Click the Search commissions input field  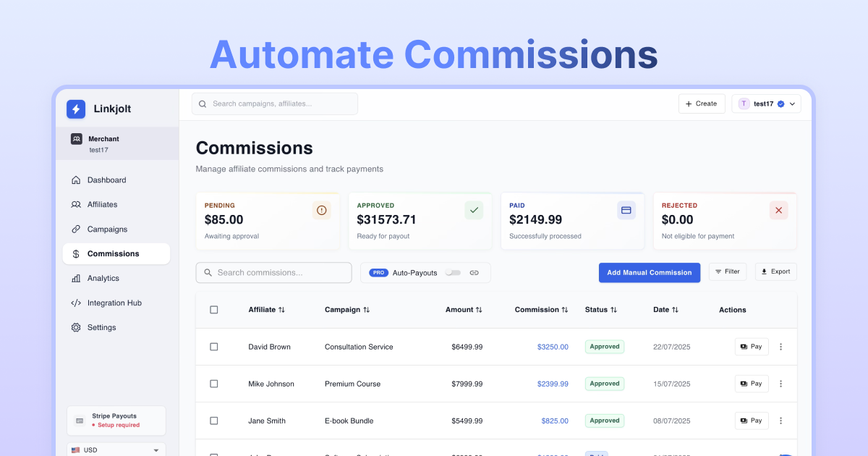pos(273,273)
